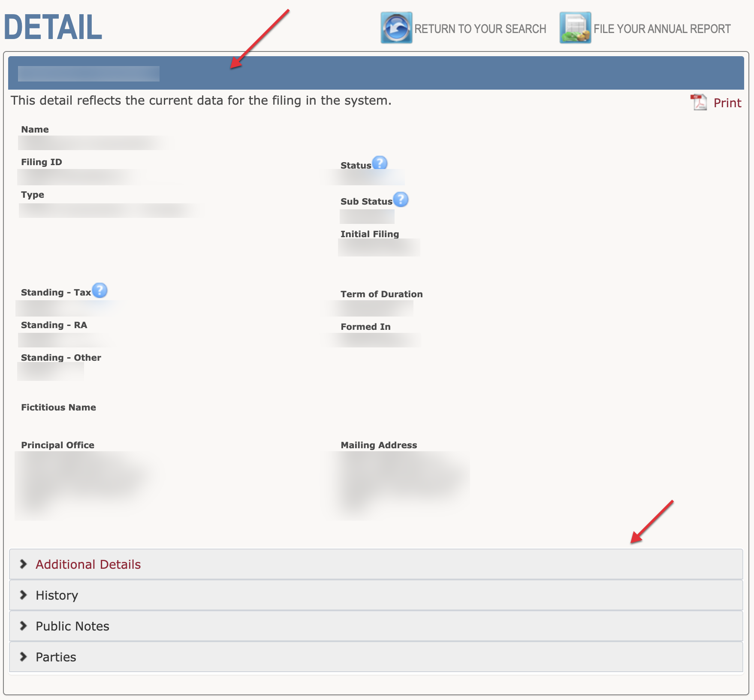Click the blue entity title banner
The image size is (754, 700).
pos(376,73)
